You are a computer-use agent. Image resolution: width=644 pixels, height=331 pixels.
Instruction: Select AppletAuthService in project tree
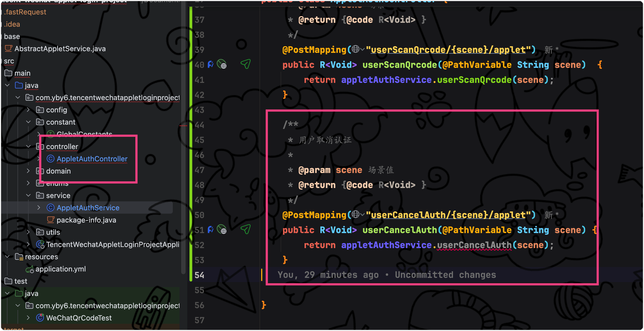[88, 208]
